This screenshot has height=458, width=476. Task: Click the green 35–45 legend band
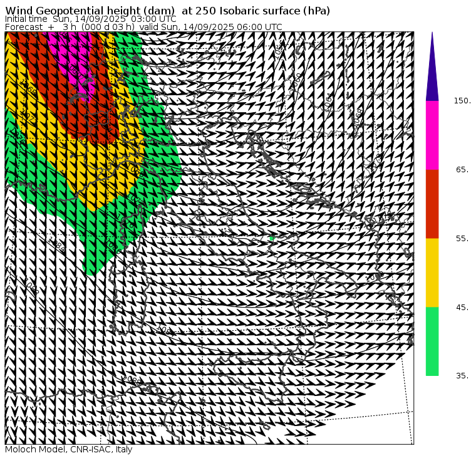tap(432, 341)
